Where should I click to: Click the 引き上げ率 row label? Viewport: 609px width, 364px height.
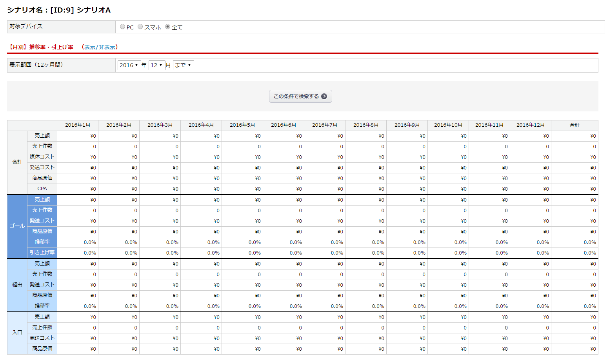tap(42, 253)
